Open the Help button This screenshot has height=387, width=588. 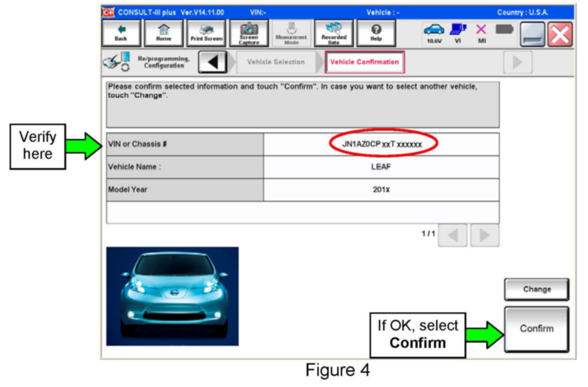click(x=376, y=33)
